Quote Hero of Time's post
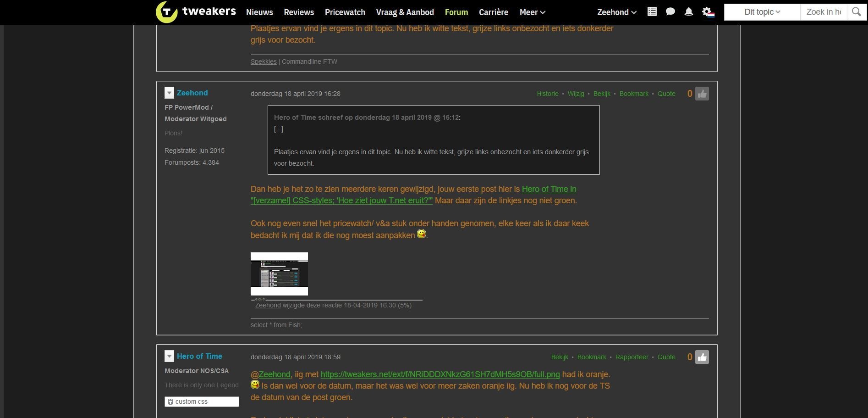Viewport: 868px width, 418px height. tap(666, 357)
